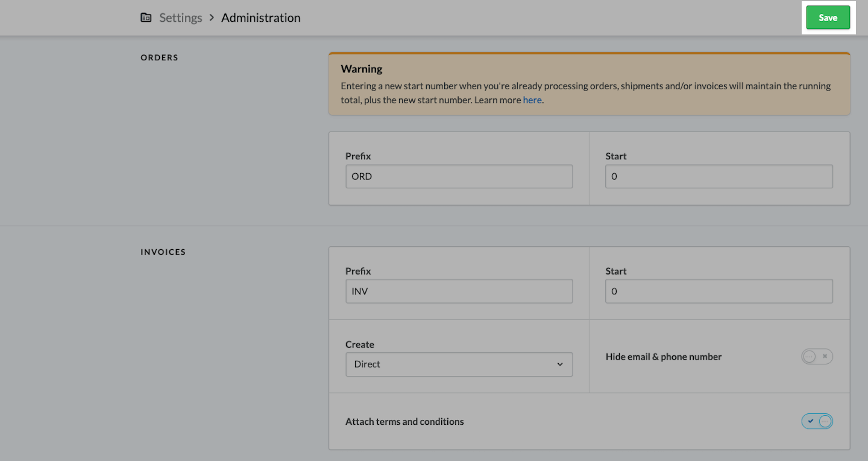Click the X mark on the Hide email switch
868x461 pixels.
pos(825,357)
